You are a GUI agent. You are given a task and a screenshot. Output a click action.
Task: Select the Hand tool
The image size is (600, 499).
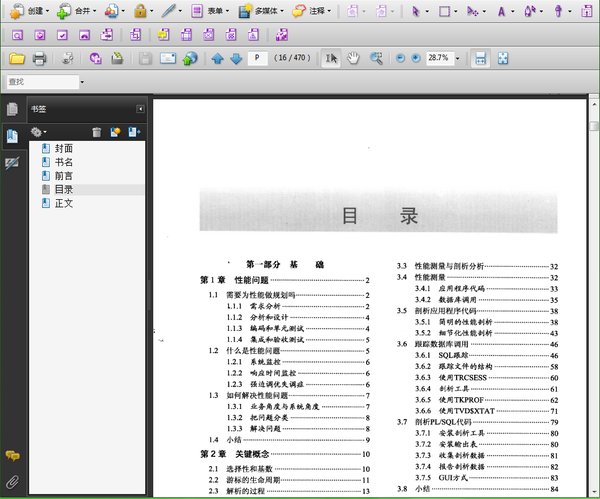click(354, 58)
